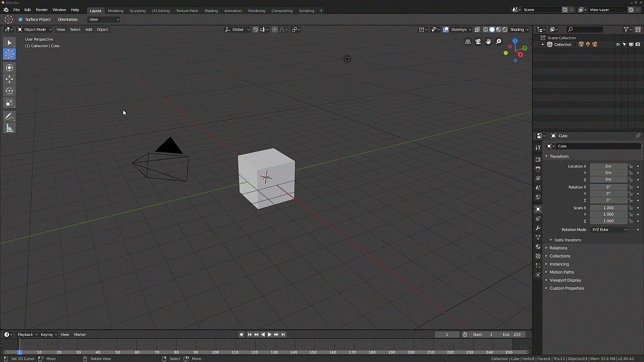The height and width of the screenshot is (362, 644).
Task: Hide the Cube in the outliner
Action: coord(617,44)
